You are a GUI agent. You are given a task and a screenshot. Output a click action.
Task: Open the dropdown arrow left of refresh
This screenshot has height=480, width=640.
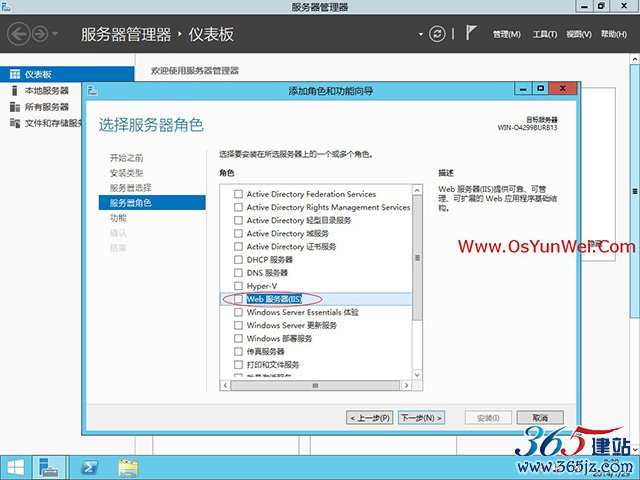(x=421, y=34)
